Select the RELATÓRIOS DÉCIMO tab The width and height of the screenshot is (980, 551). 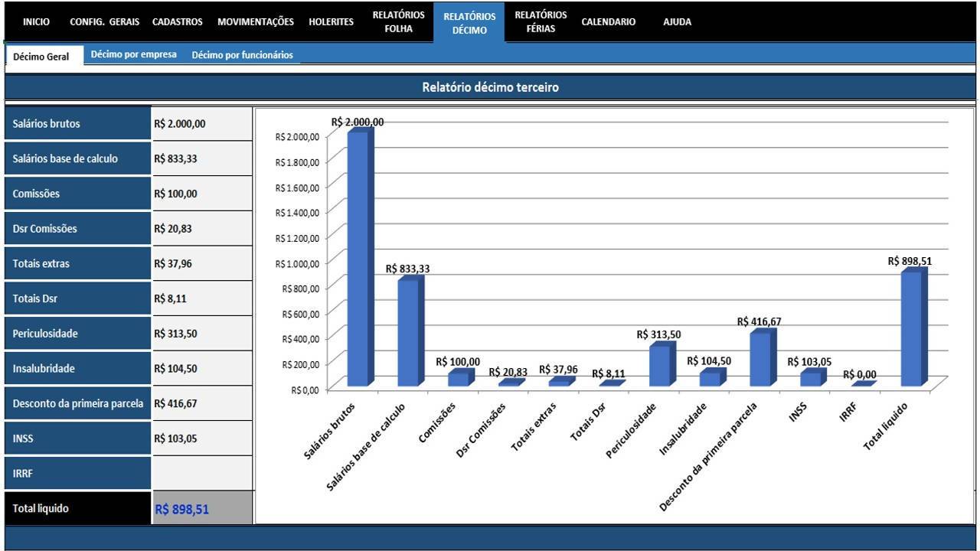(469, 23)
